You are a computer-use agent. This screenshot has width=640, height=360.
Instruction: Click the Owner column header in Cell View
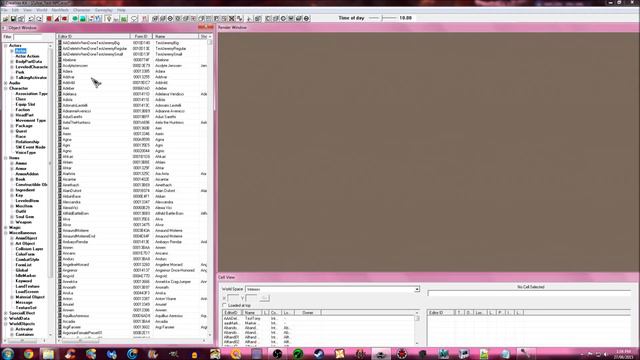[x=307, y=312]
